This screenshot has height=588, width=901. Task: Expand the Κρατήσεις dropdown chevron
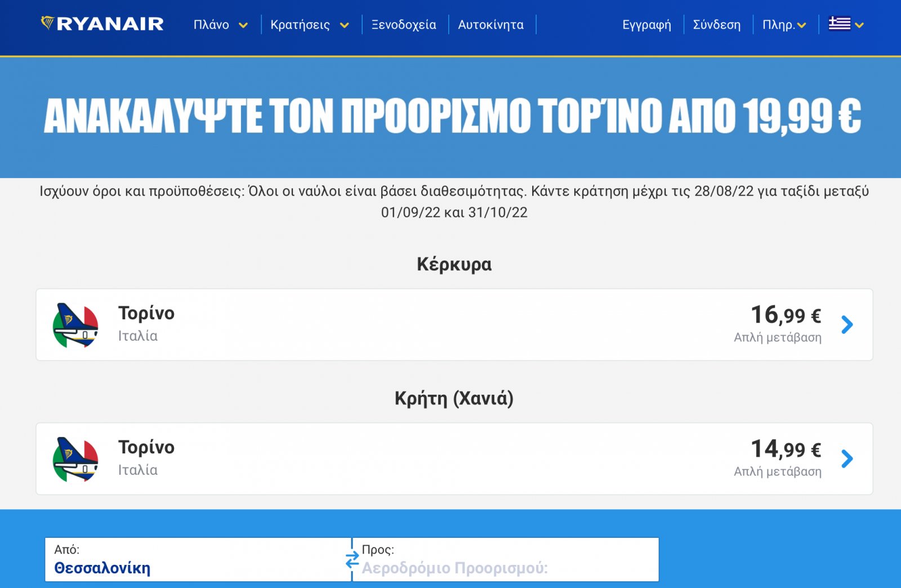click(x=345, y=25)
